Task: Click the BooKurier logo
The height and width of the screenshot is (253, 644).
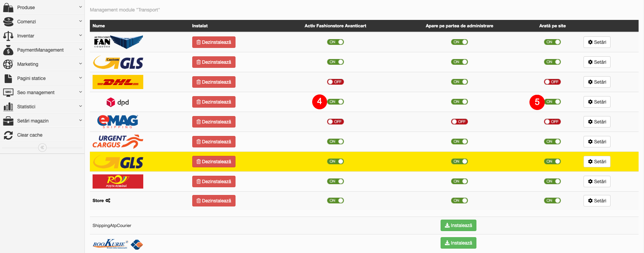Action: tap(118, 244)
